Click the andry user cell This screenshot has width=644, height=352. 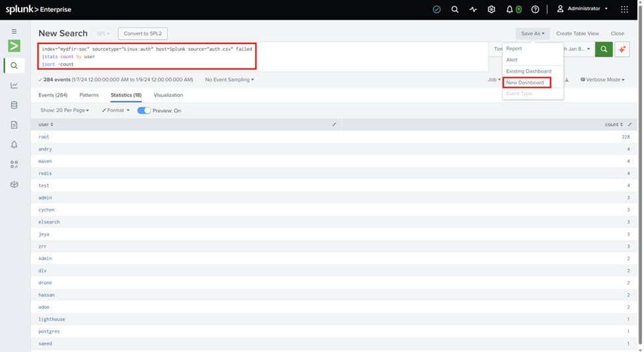[x=45, y=149]
